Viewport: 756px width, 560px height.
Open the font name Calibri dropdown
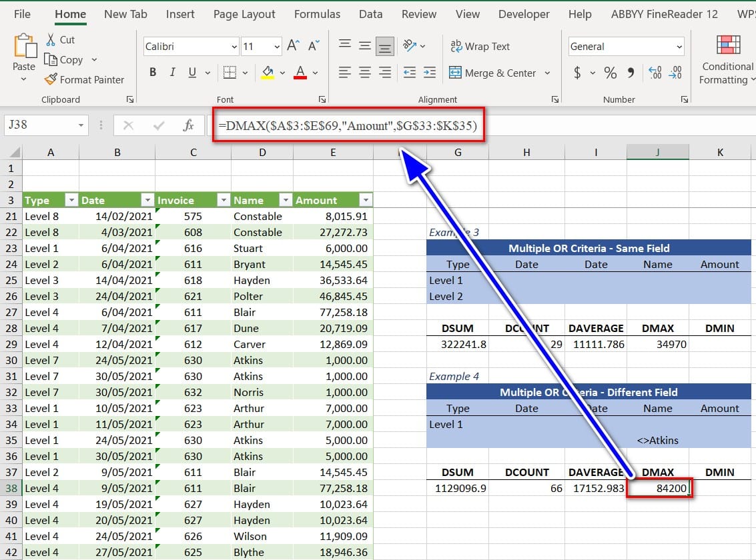(234, 47)
